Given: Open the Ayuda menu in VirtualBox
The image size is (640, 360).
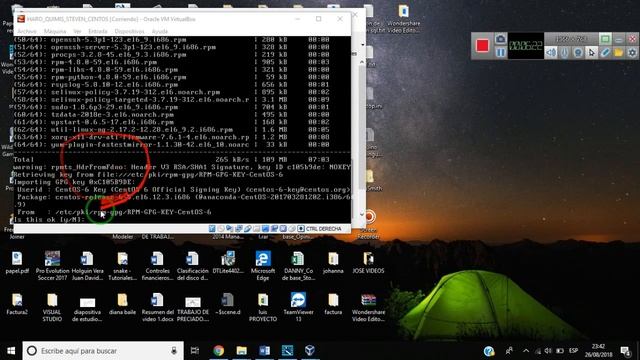Looking at the screenshot, I should click(x=160, y=31).
